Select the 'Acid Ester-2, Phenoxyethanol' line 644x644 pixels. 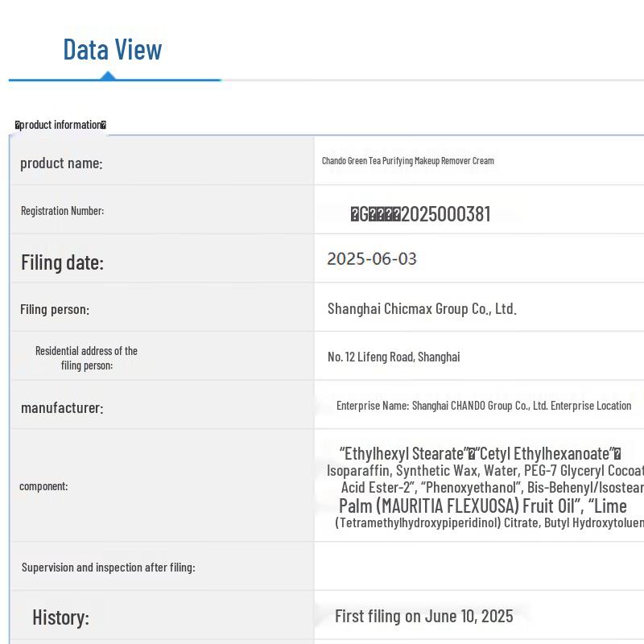coord(493,488)
